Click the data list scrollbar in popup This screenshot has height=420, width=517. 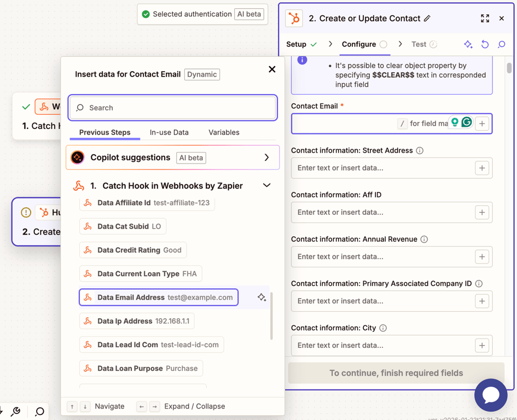[271, 316]
